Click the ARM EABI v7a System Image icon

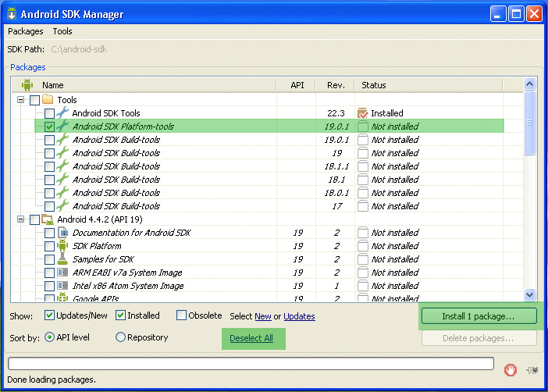[x=62, y=272]
